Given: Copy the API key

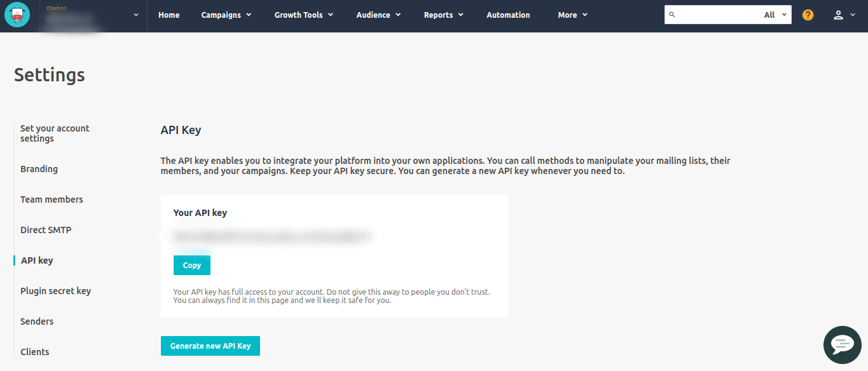Looking at the screenshot, I should [x=192, y=266].
